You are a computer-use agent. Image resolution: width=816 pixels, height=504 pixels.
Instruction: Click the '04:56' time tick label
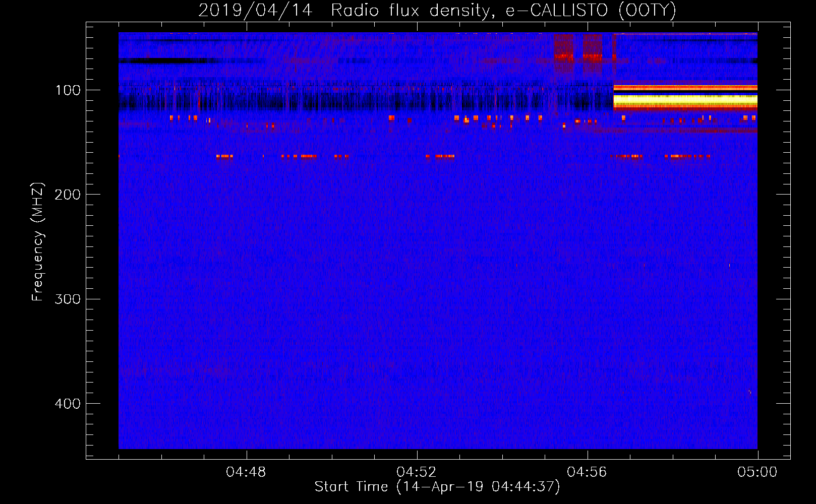point(587,472)
